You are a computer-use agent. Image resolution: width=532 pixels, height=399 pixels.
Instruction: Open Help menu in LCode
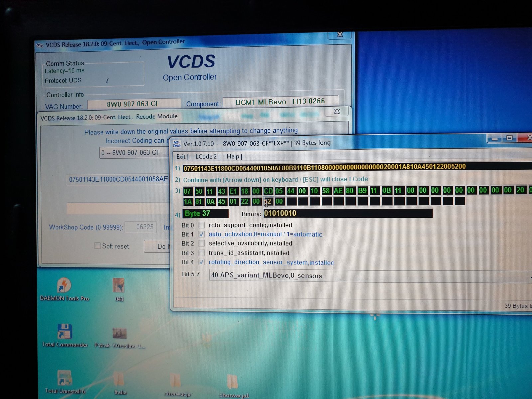pos(233,156)
